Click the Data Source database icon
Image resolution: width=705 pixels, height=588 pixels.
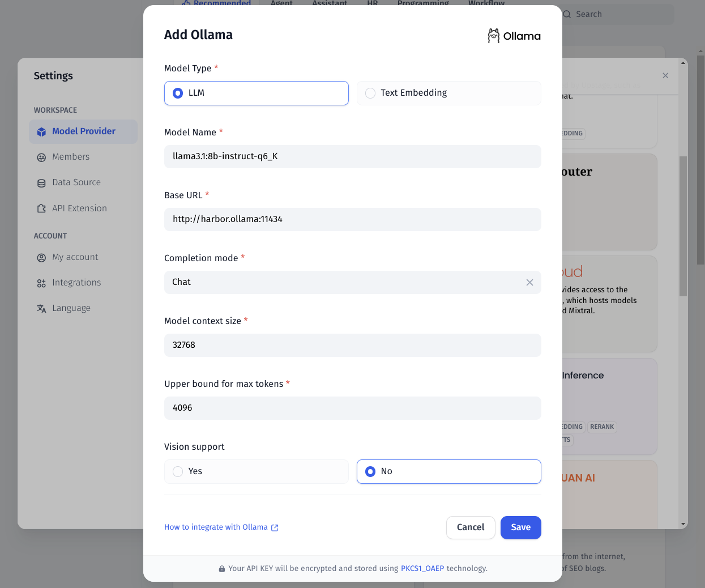click(x=41, y=183)
